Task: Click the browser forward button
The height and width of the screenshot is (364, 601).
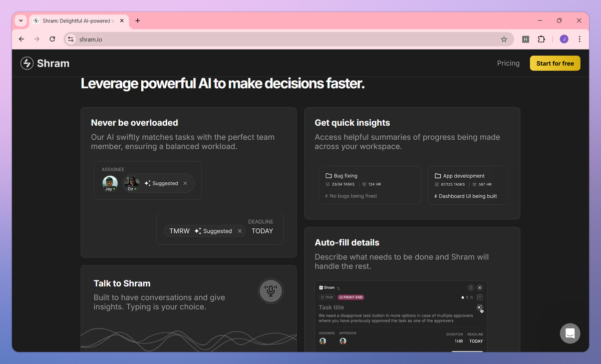Action: tap(37, 39)
